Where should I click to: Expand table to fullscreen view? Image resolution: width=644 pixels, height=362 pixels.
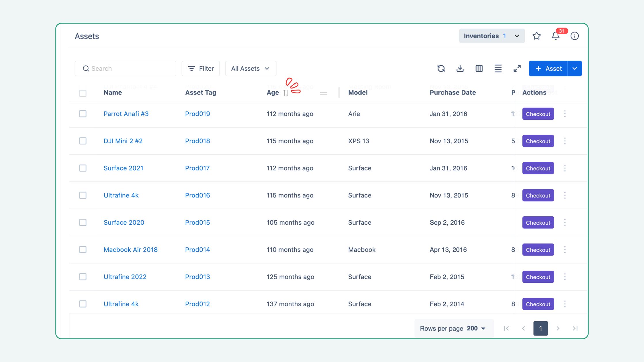(517, 68)
